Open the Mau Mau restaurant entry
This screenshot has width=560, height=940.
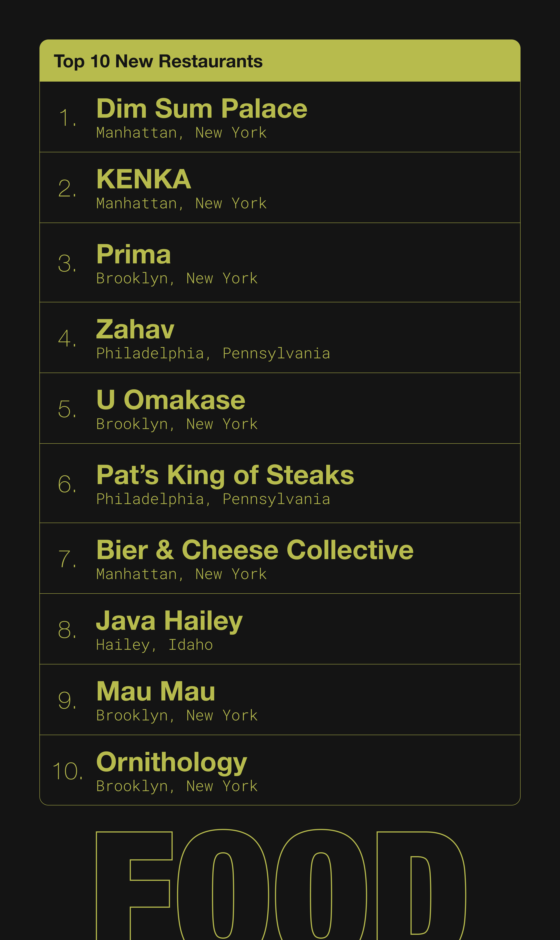pos(280,700)
